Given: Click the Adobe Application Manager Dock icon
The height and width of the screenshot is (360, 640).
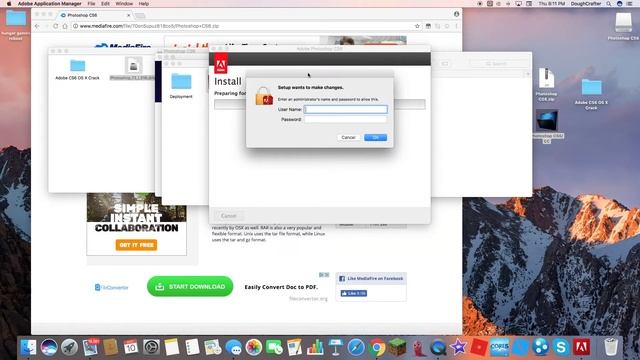Looking at the screenshot, I should (582, 347).
